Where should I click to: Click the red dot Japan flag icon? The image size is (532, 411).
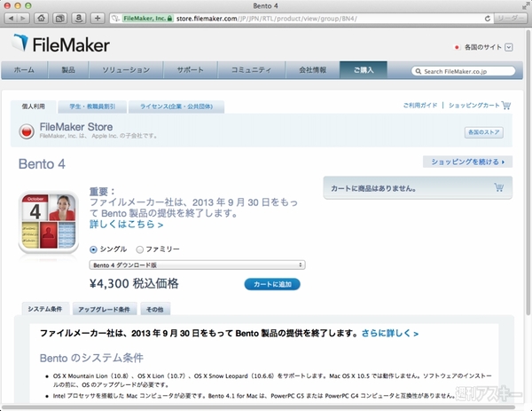[x=457, y=47]
